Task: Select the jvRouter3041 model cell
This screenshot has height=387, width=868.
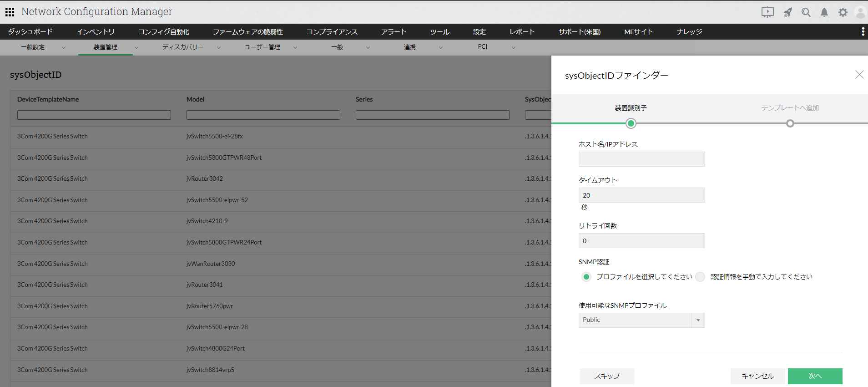Action: pyautogui.click(x=205, y=285)
